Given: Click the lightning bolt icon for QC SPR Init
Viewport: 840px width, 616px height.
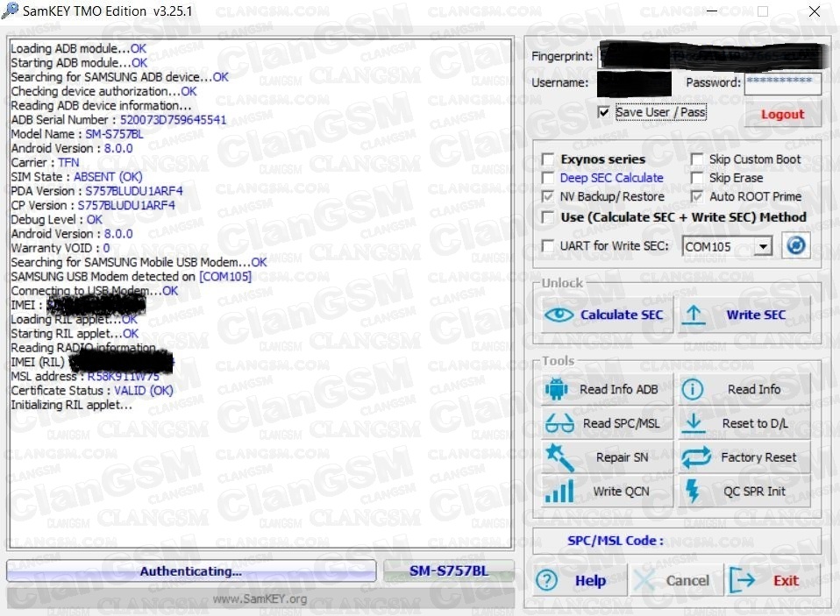Looking at the screenshot, I should tap(693, 491).
